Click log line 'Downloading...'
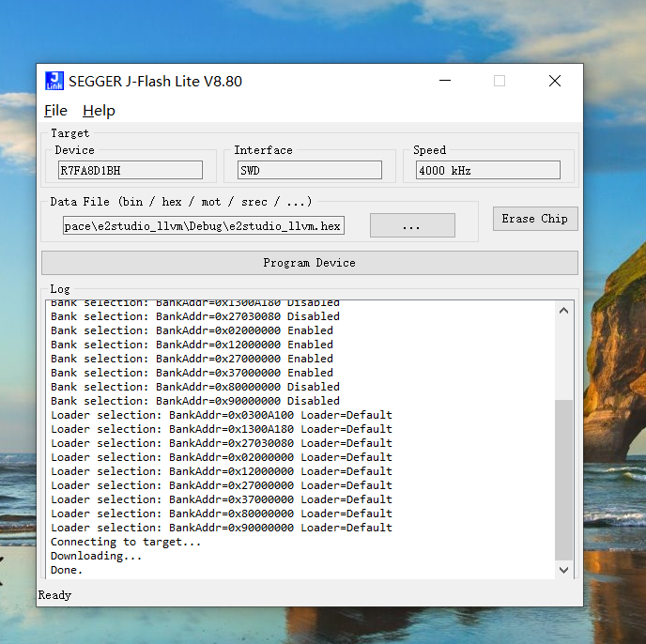Image resolution: width=646 pixels, height=644 pixels. [x=96, y=556]
